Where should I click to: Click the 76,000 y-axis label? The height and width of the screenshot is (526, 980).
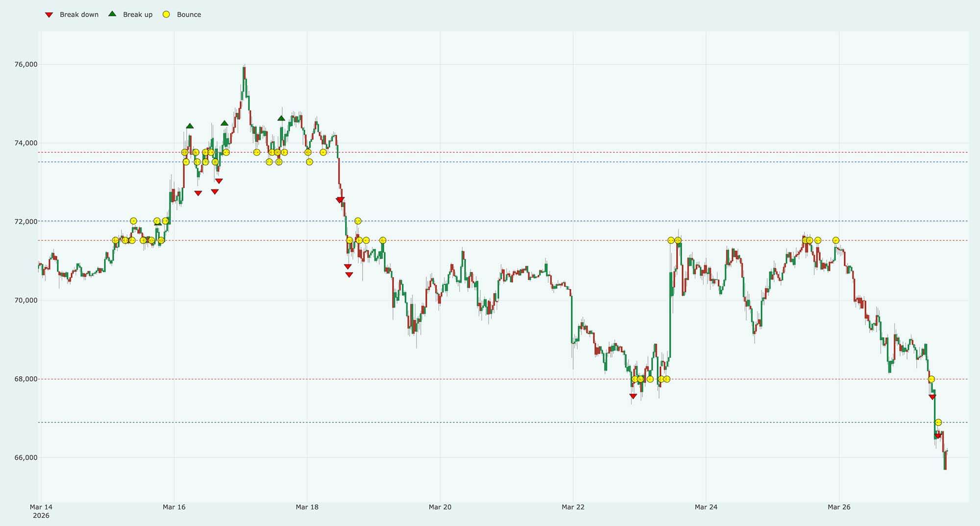tap(26, 65)
